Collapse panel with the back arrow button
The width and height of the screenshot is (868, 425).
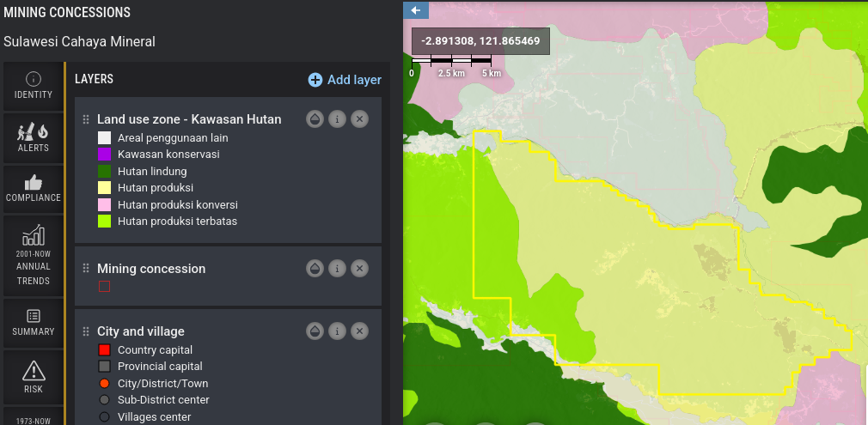tap(416, 10)
